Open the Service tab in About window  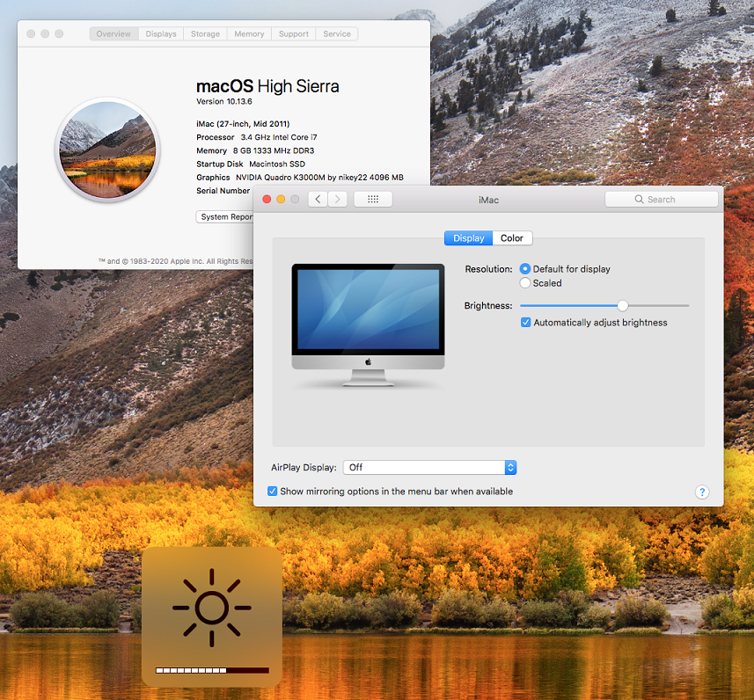coord(337,33)
